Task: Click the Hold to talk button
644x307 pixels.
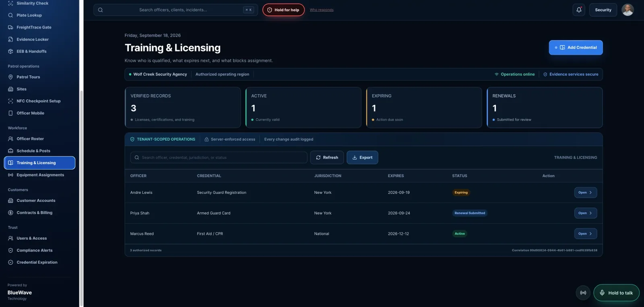Action: click(x=616, y=293)
